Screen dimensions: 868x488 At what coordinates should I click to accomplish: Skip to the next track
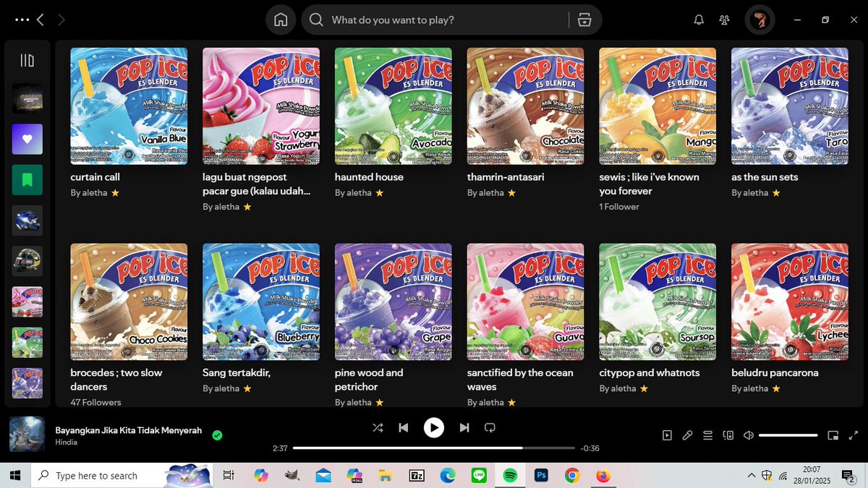[x=464, y=427]
